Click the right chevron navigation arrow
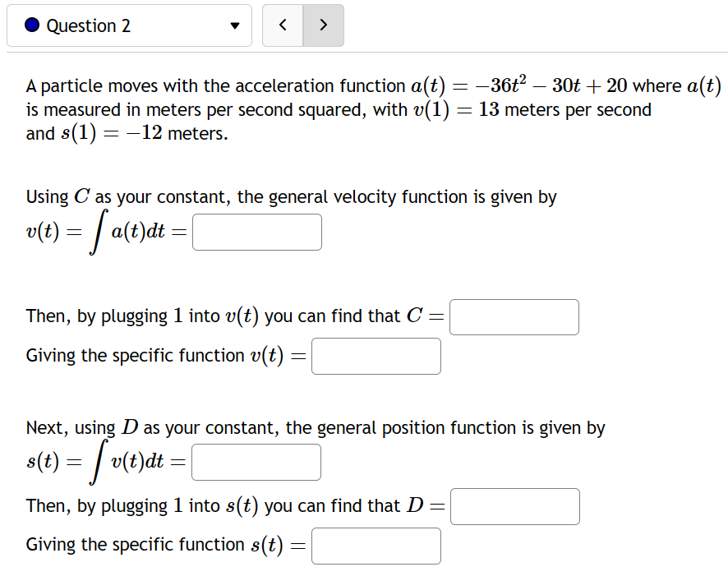 click(x=323, y=25)
